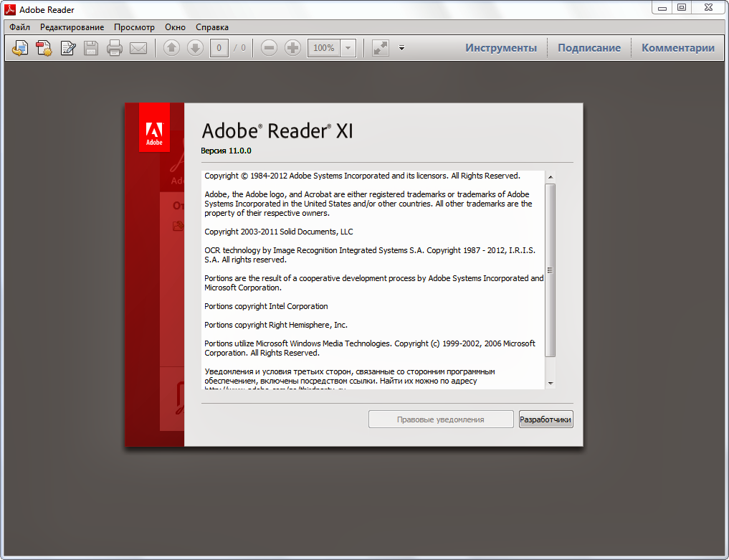Image resolution: width=729 pixels, height=560 pixels.
Task: Click the Save document icon
Action: (92, 47)
